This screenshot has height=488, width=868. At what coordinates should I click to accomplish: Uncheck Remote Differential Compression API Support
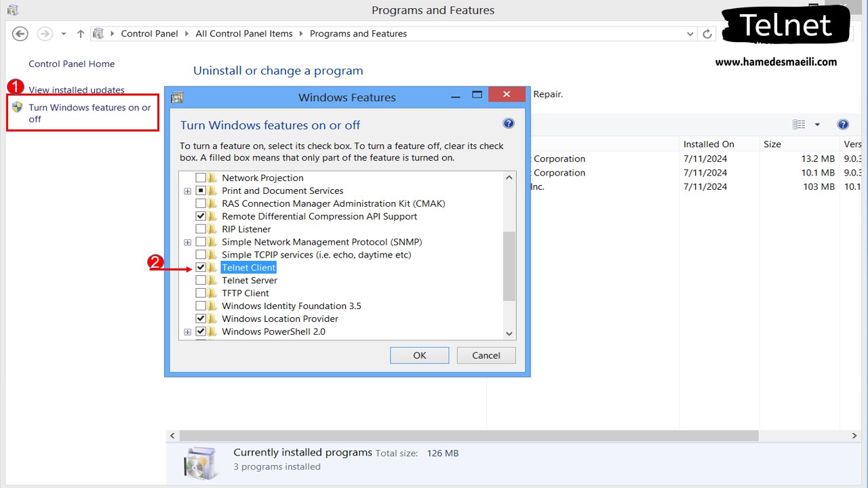coord(201,216)
